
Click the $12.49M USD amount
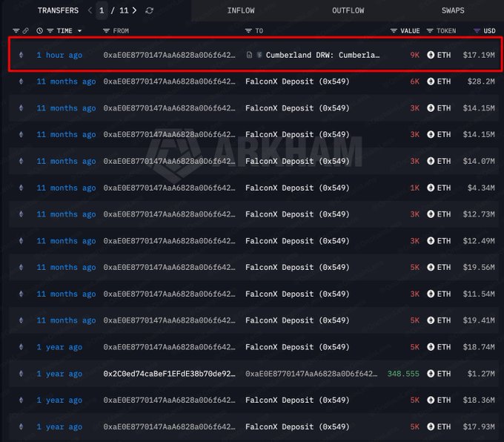[x=479, y=241]
